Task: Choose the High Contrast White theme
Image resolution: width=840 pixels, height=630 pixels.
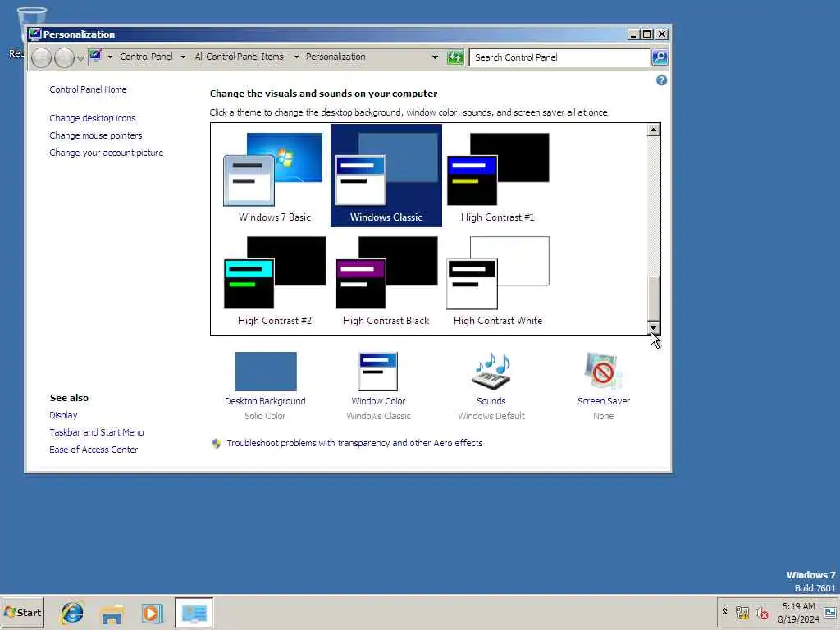Action: click(498, 281)
